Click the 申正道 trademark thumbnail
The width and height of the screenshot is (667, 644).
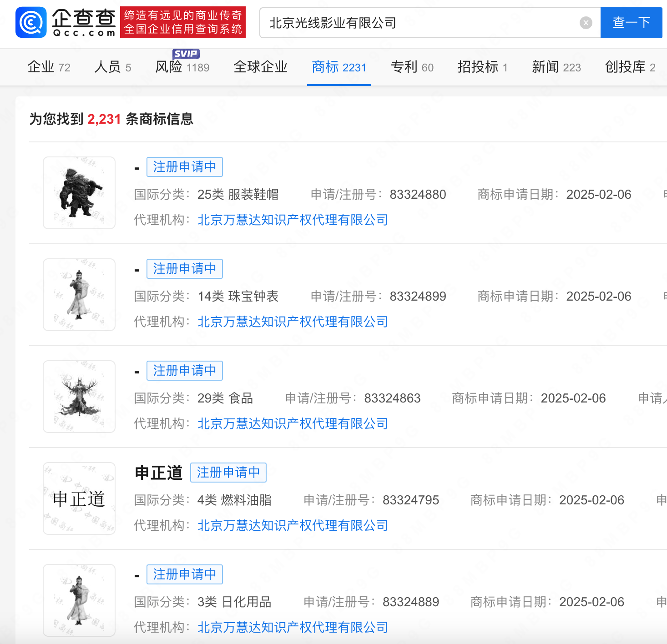tap(79, 498)
